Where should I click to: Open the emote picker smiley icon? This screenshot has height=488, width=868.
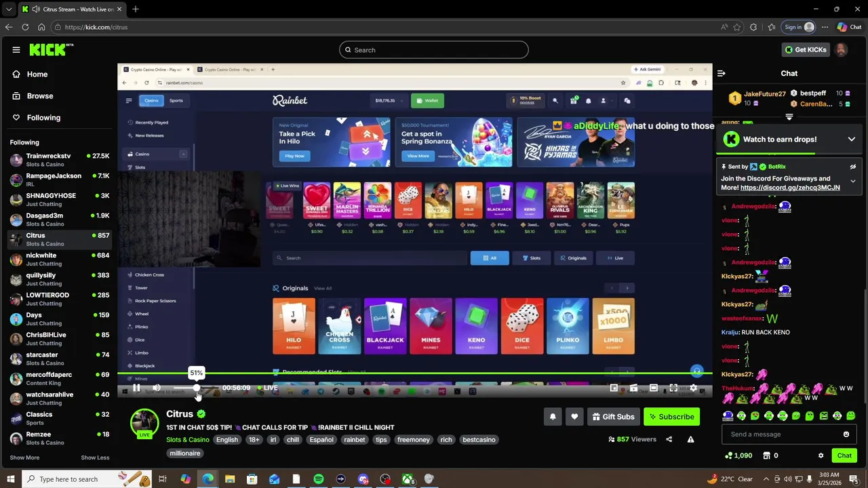(x=846, y=434)
